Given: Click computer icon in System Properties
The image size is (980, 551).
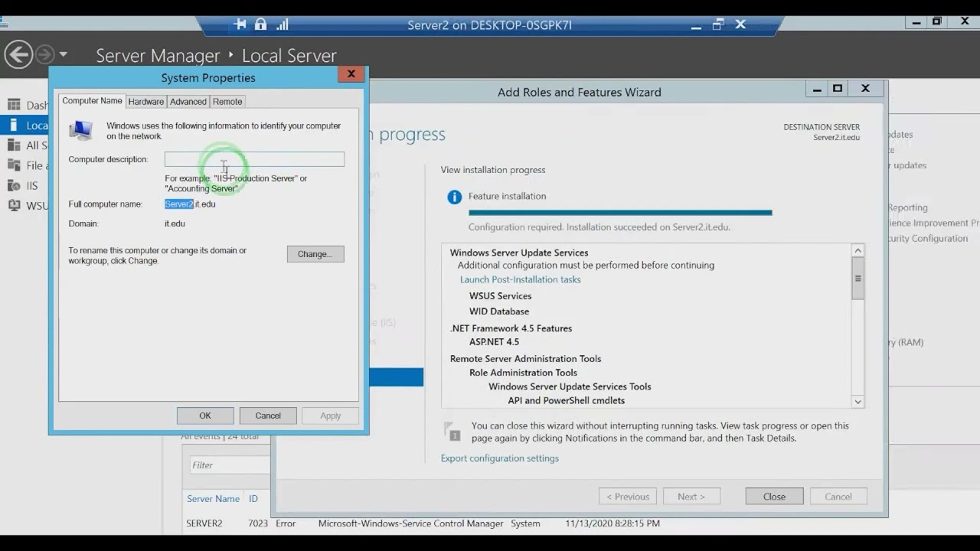Looking at the screenshot, I should coord(81,130).
